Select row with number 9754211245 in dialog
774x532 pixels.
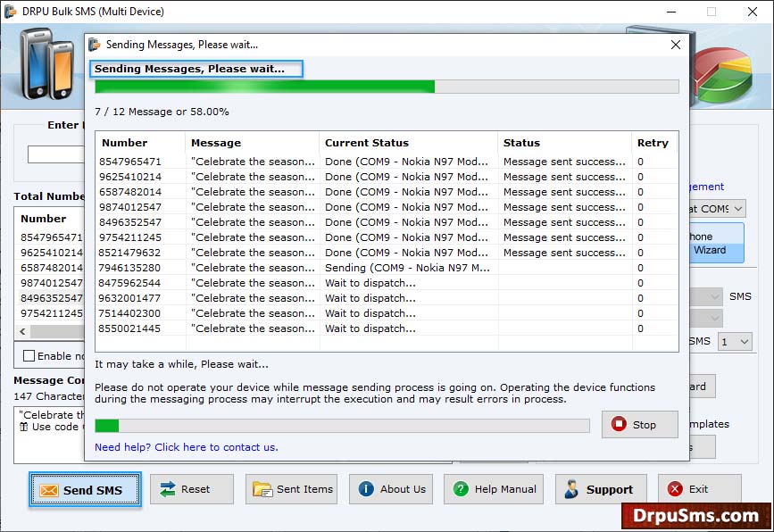pos(387,237)
